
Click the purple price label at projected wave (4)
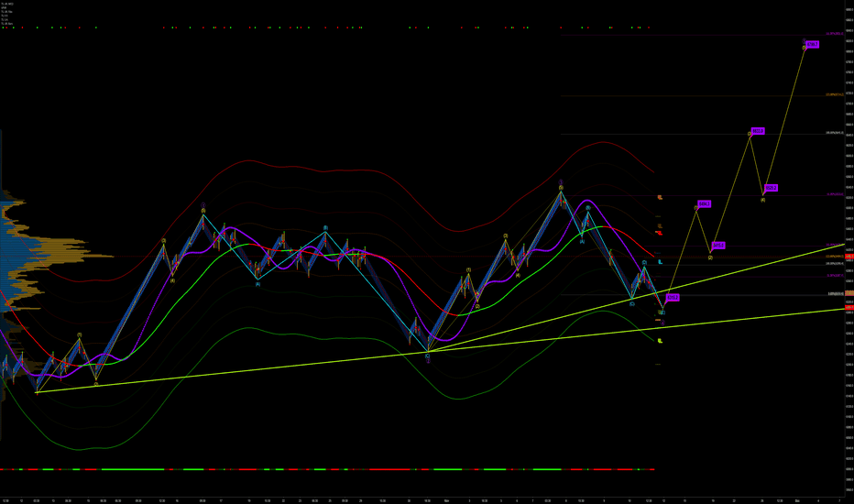click(771, 188)
